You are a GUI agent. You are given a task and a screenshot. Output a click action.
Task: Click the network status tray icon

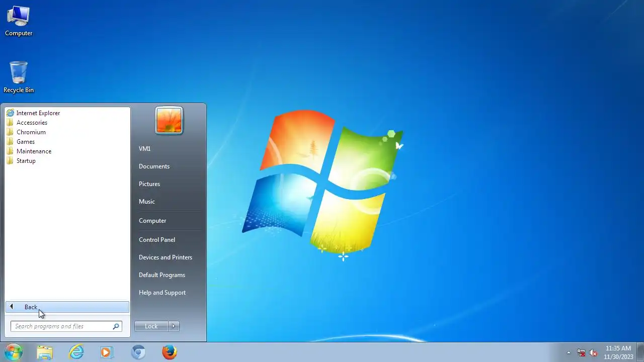coord(581,352)
